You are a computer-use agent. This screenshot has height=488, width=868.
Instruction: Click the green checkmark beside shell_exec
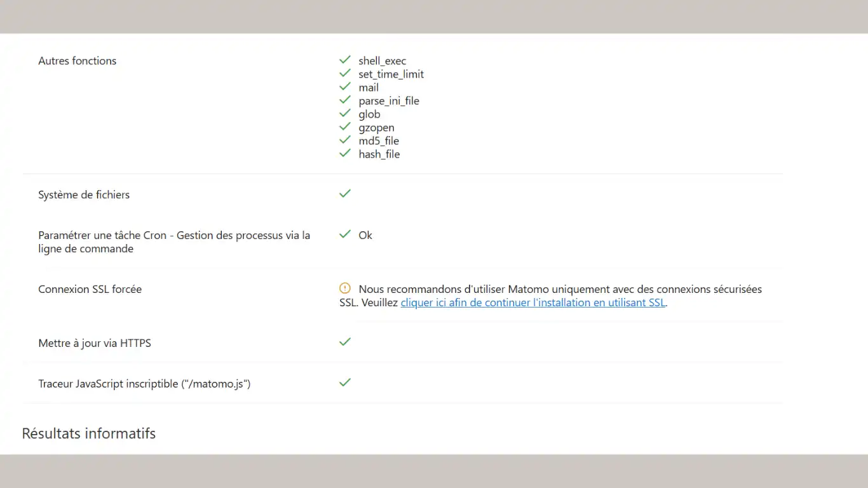click(345, 60)
